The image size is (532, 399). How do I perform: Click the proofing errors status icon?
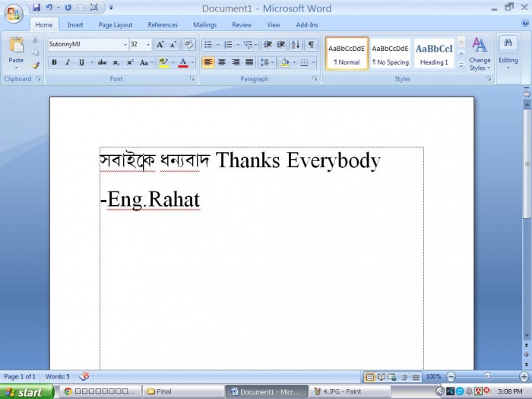pos(84,376)
